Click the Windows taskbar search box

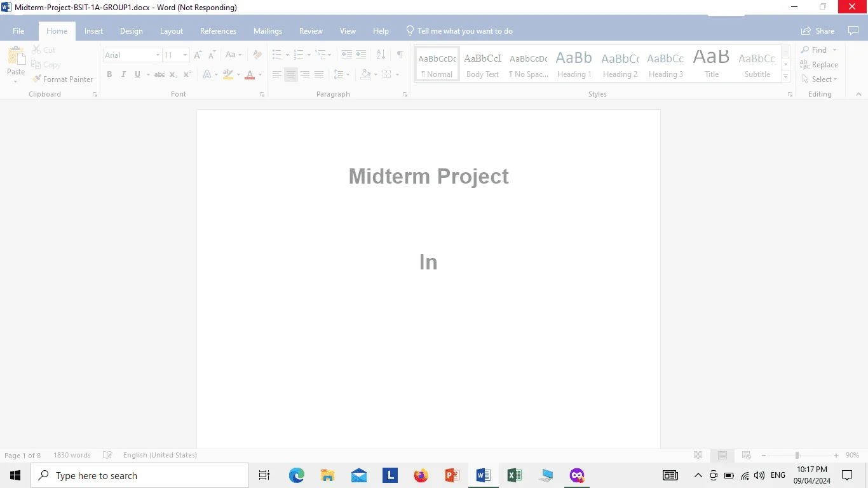pos(140,475)
